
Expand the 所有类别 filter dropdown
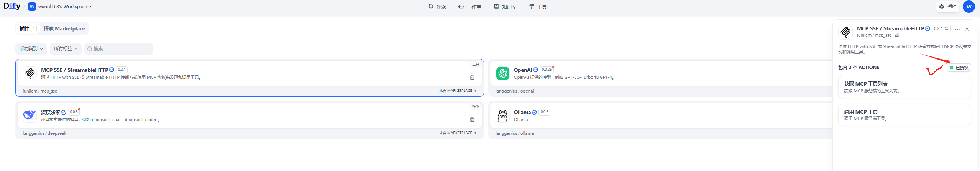click(31, 49)
